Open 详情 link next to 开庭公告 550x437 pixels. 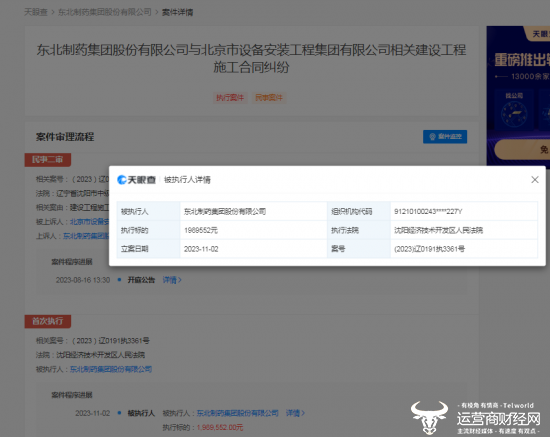(172, 280)
